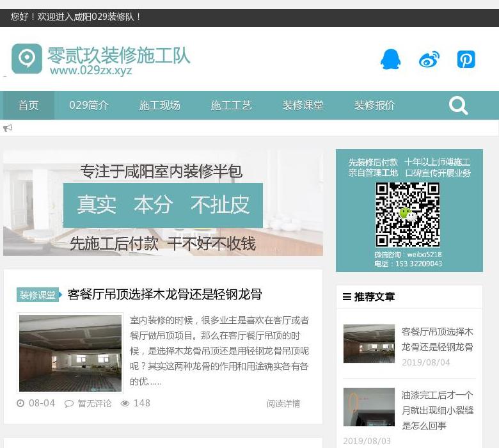This screenshot has width=499, height=448.
Task: Open the 施工现场 menu item
Action: (160, 106)
